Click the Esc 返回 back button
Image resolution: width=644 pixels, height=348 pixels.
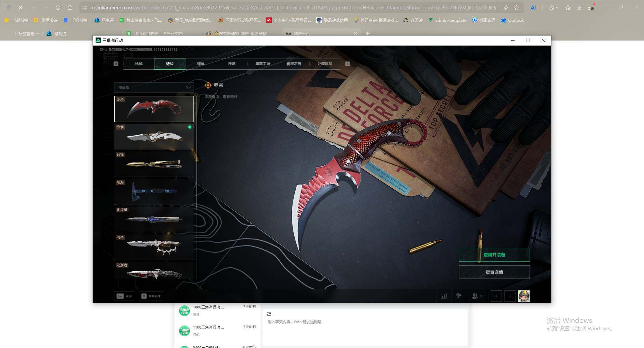click(x=124, y=296)
